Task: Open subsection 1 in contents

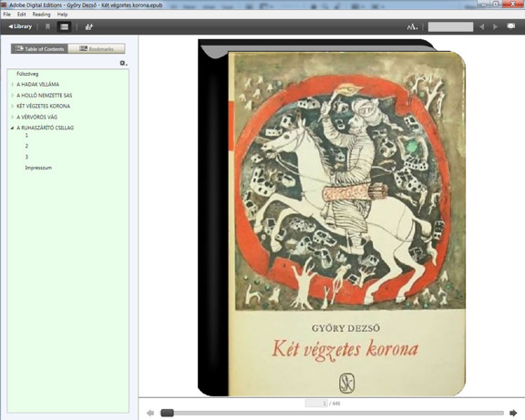Action: pos(26,135)
